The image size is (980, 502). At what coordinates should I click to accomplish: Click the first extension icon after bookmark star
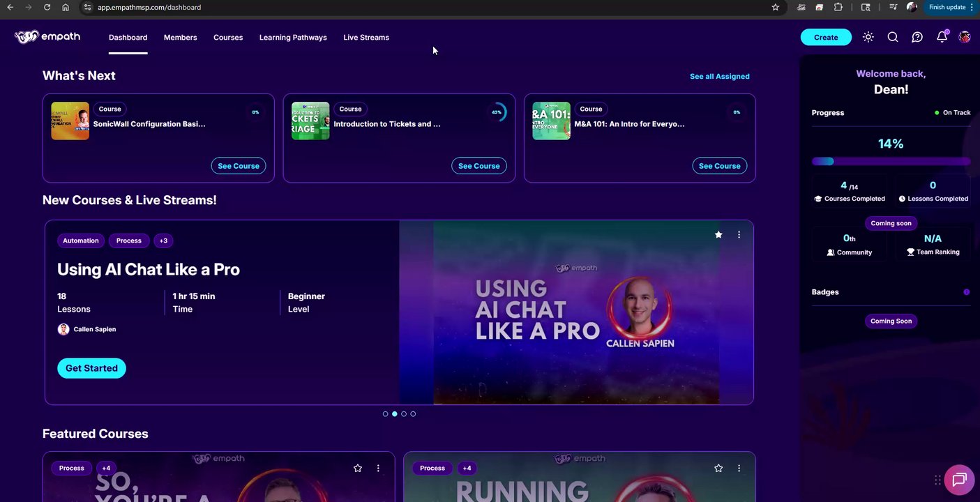(x=801, y=7)
